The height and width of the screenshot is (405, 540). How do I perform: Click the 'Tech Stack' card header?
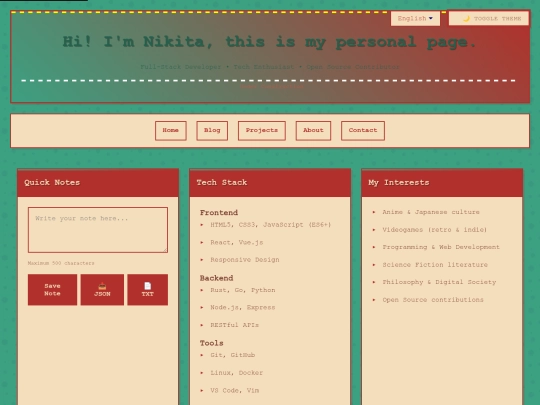270,183
